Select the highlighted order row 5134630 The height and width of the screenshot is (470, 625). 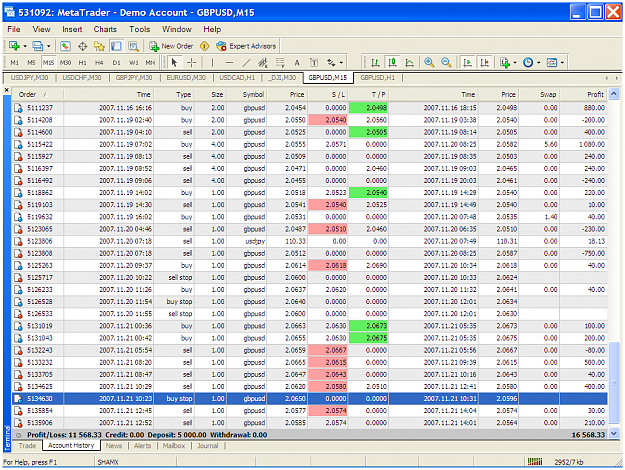310,399
